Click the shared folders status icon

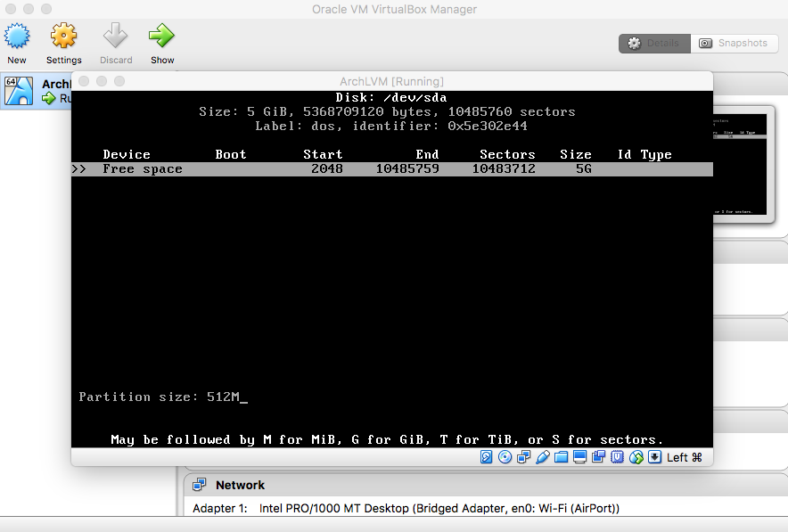click(561, 457)
